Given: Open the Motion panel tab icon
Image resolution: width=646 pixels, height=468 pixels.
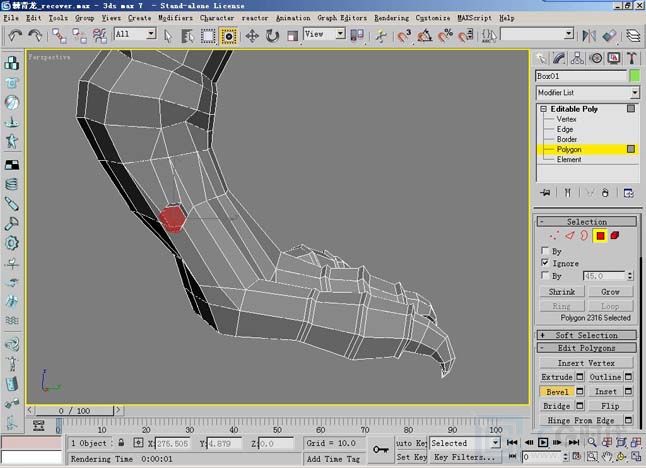Looking at the screenshot, I should point(596,58).
